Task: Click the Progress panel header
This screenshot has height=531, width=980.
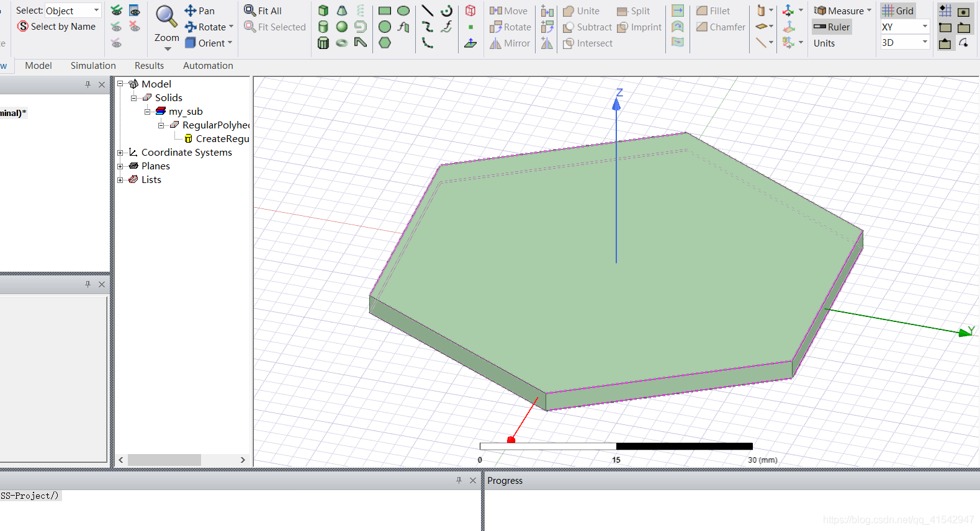Action: pos(732,481)
